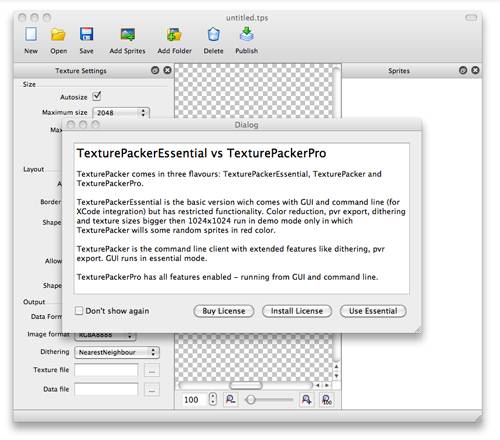Screen dimensions: 500x440
Task: Open the Maximum size dropdown showing 2048
Action: pos(121,113)
